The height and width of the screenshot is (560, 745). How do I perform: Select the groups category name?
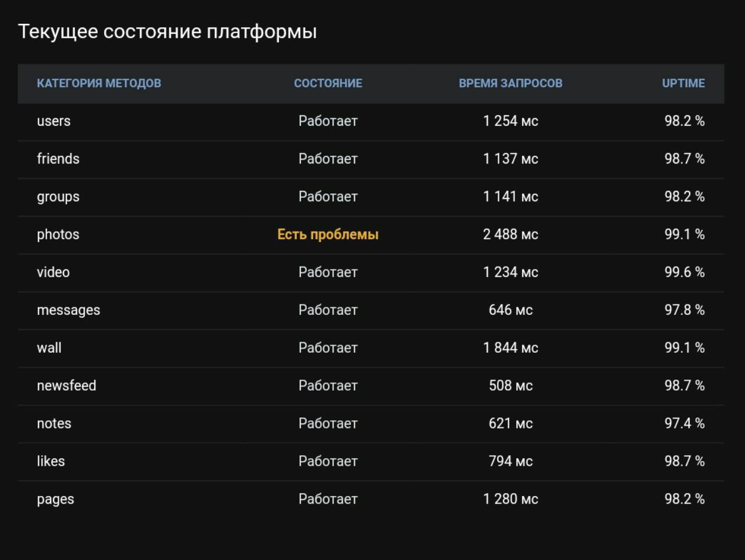pos(58,197)
